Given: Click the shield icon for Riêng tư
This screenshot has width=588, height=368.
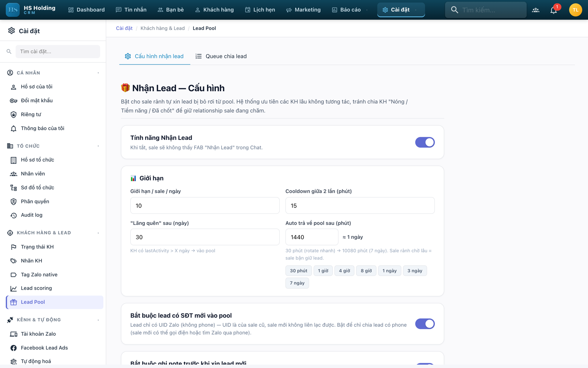Looking at the screenshot, I should tap(13, 114).
